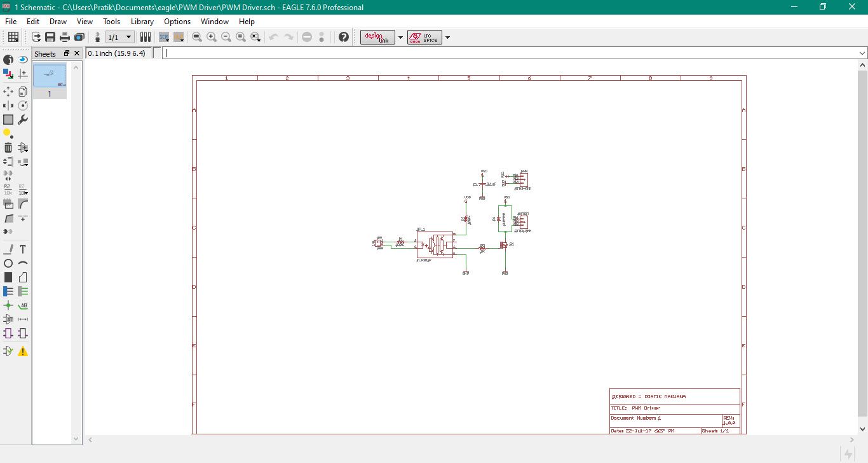Viewport: 868px width, 463px height.
Task: Open the Library menu
Action: (x=142, y=22)
